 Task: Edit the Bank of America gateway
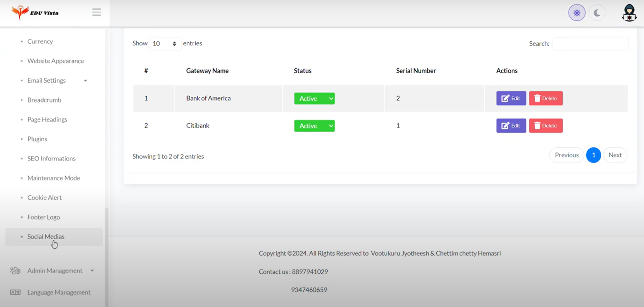coord(511,98)
